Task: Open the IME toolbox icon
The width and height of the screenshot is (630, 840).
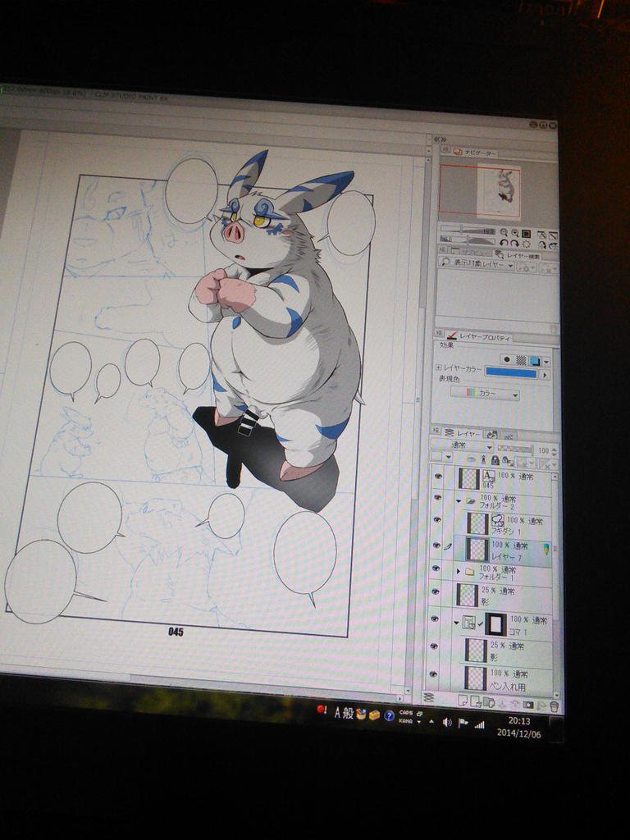Action: (x=374, y=714)
